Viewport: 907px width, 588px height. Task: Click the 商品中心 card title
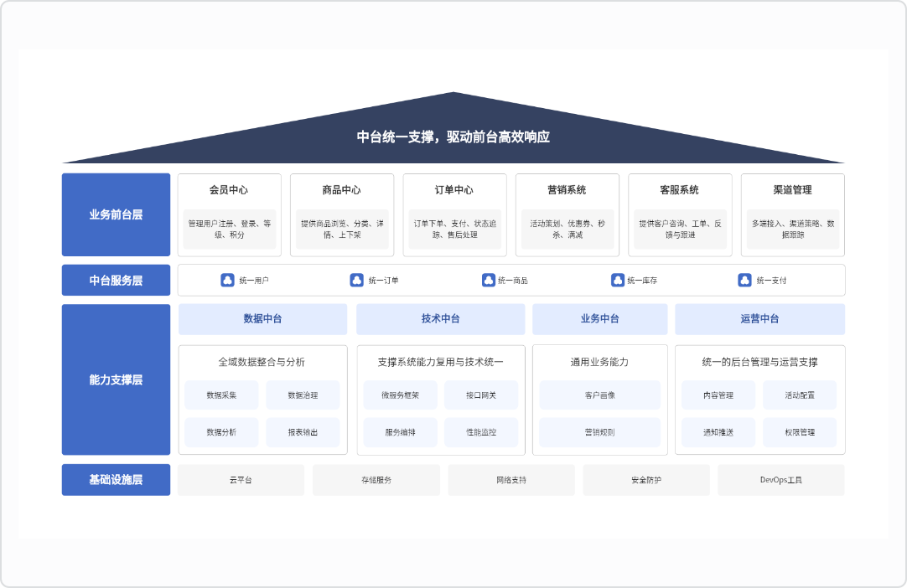[342, 190]
